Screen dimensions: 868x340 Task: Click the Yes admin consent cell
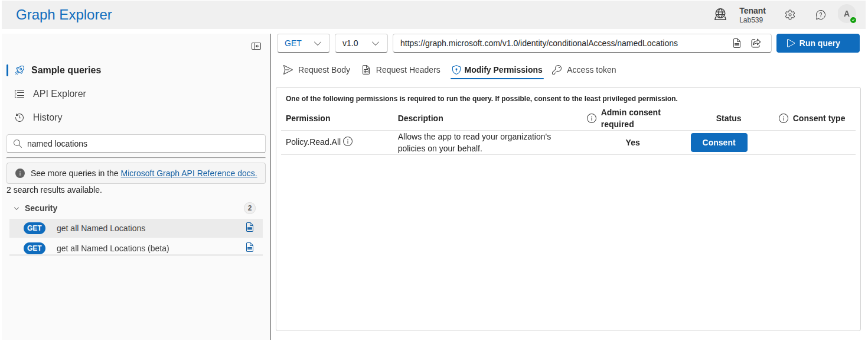coord(632,143)
